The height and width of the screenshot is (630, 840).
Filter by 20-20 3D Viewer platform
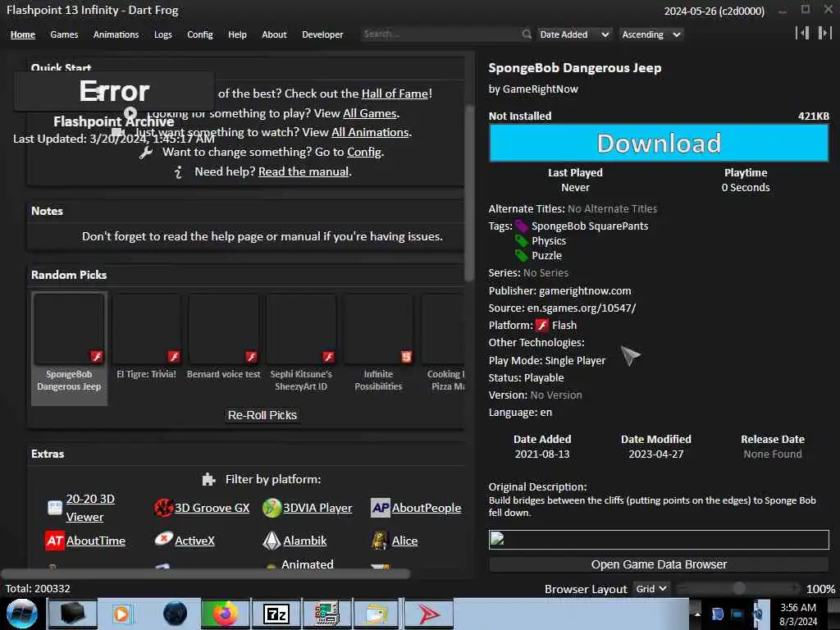pyautogui.click(x=90, y=508)
